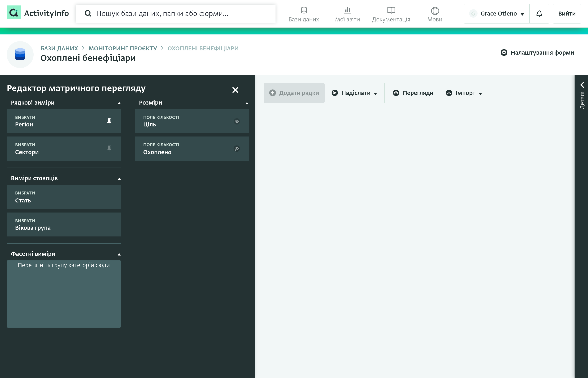The image size is (588, 378).
Task: Open Бази даних from top navigation
Action: (304, 14)
